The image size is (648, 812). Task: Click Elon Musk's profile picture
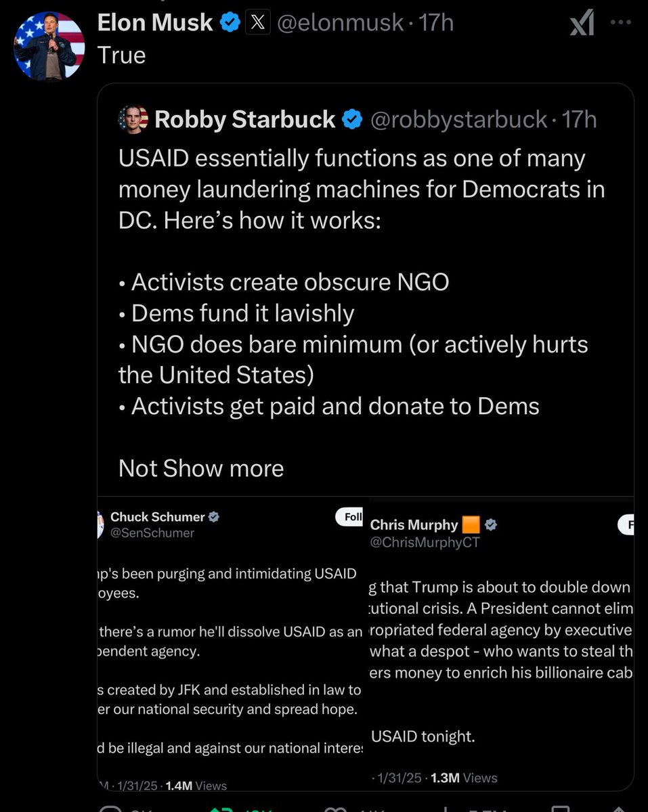click(45, 45)
